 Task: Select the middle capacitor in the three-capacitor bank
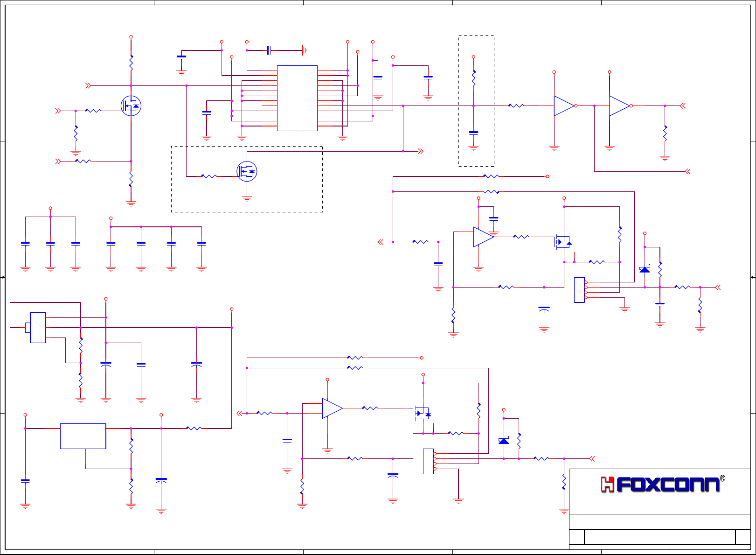tap(50, 243)
